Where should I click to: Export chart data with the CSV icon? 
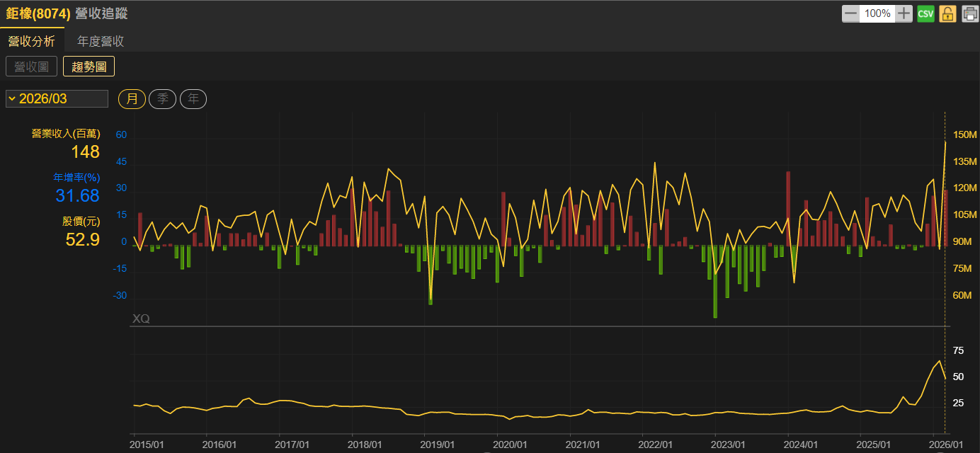click(925, 13)
